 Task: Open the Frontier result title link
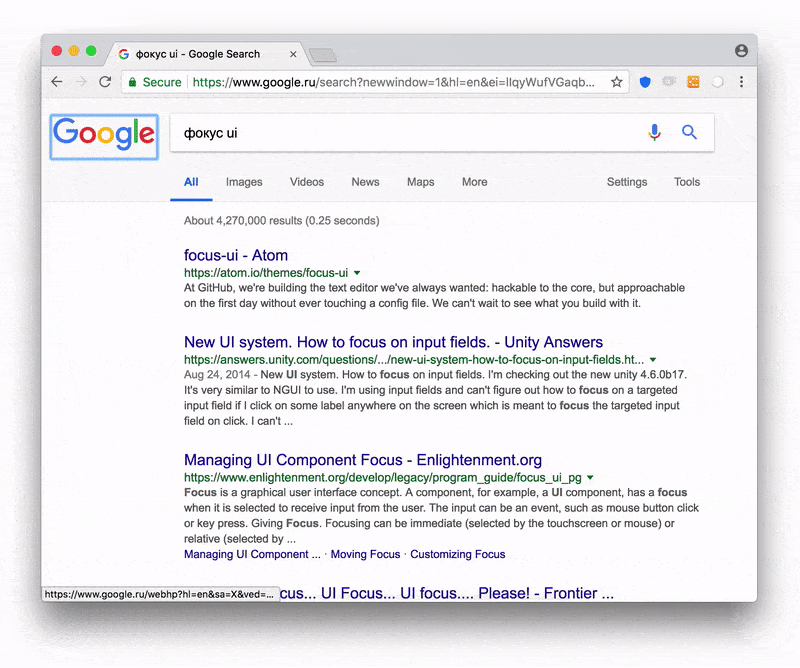click(x=446, y=593)
